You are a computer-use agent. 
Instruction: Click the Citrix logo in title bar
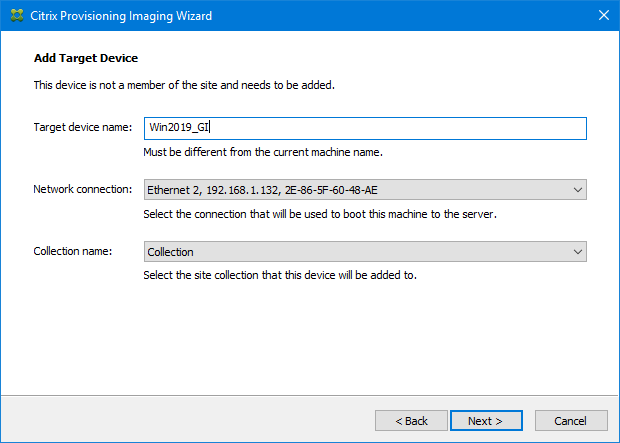pyautogui.click(x=16, y=16)
